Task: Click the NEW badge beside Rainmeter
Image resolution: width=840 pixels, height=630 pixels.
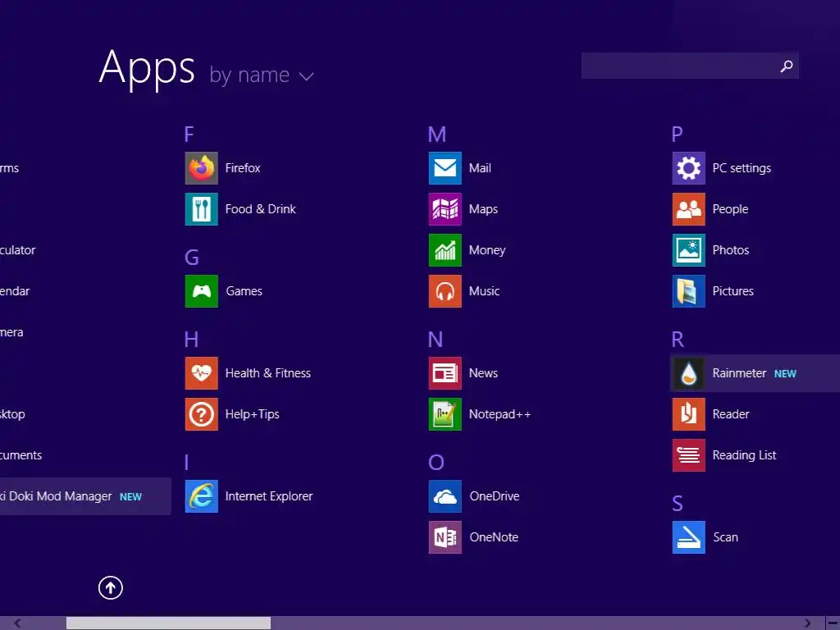Action: pos(785,374)
